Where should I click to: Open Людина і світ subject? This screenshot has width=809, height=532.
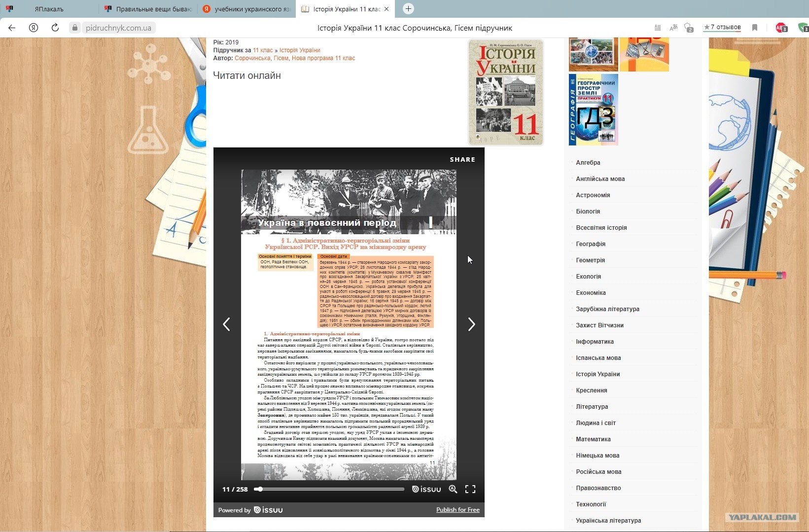tap(596, 423)
